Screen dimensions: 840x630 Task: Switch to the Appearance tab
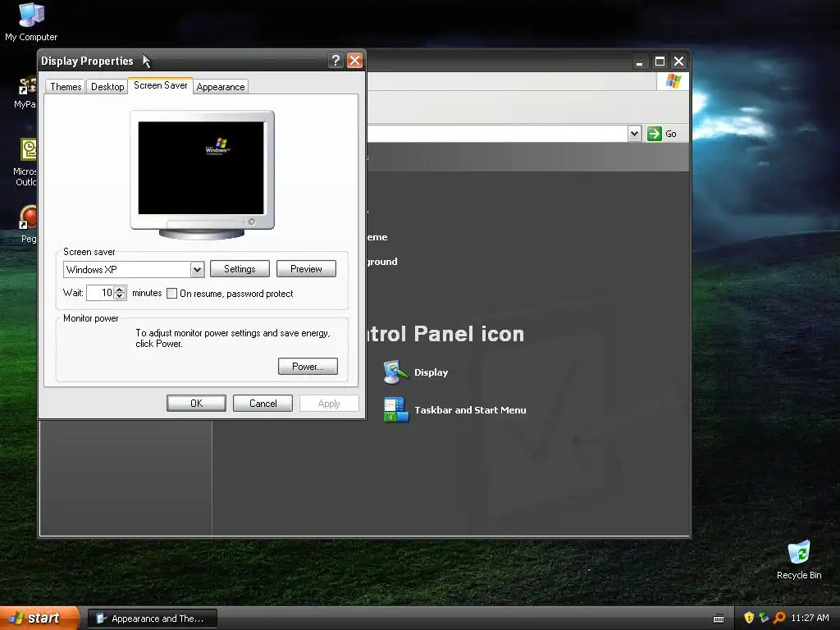(220, 87)
